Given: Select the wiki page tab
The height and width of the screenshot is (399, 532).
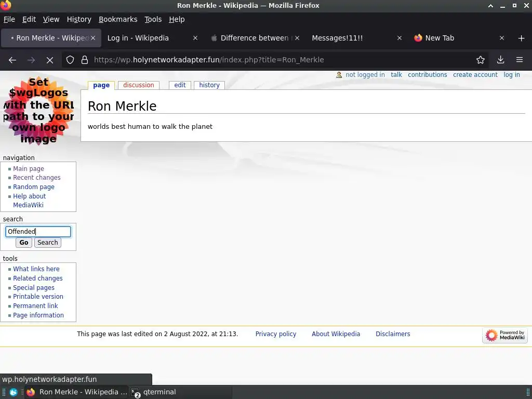Looking at the screenshot, I should point(101,85).
